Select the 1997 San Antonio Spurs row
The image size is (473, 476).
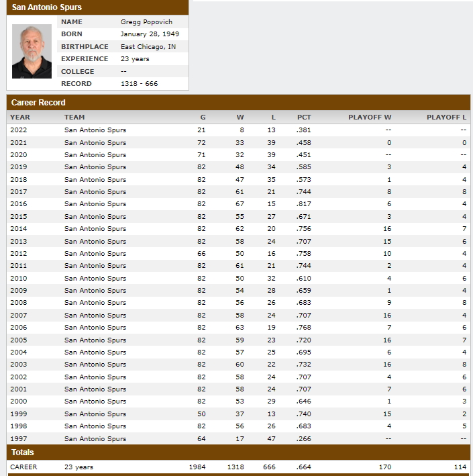click(x=238, y=438)
